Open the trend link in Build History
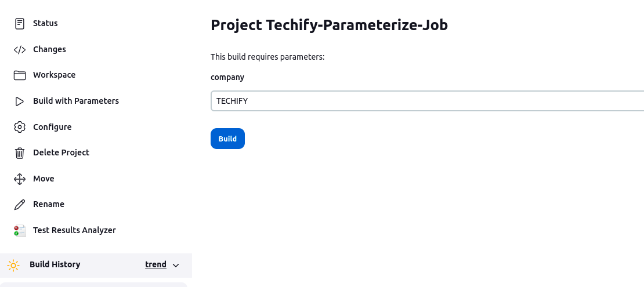This screenshot has height=287, width=644. coord(155,264)
